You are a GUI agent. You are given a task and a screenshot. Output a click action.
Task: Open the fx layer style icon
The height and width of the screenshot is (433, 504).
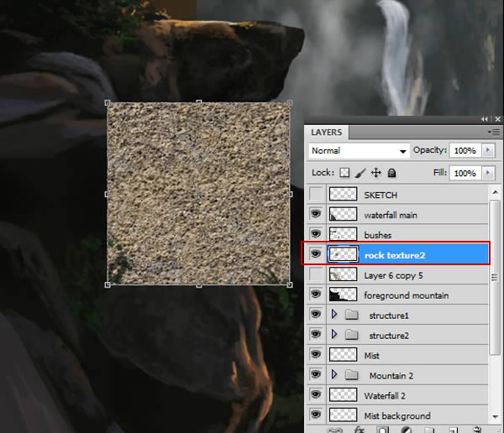(359, 430)
